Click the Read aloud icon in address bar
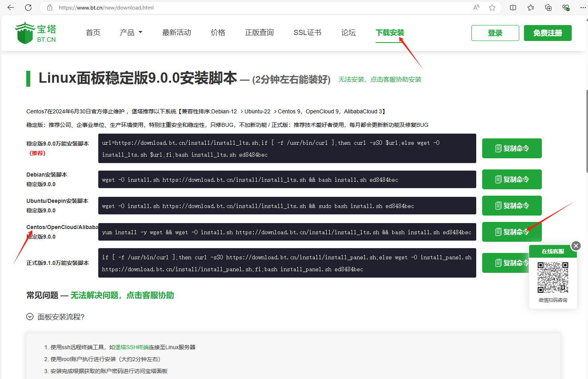 476,8
